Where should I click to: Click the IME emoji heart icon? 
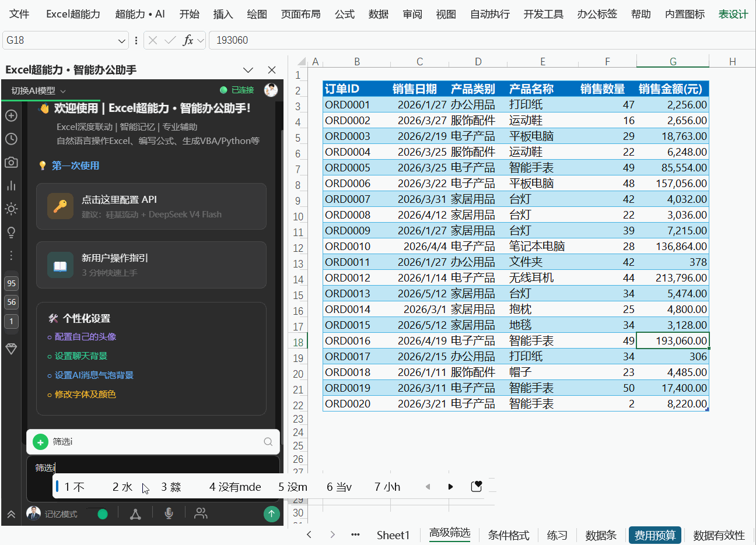pos(477,487)
